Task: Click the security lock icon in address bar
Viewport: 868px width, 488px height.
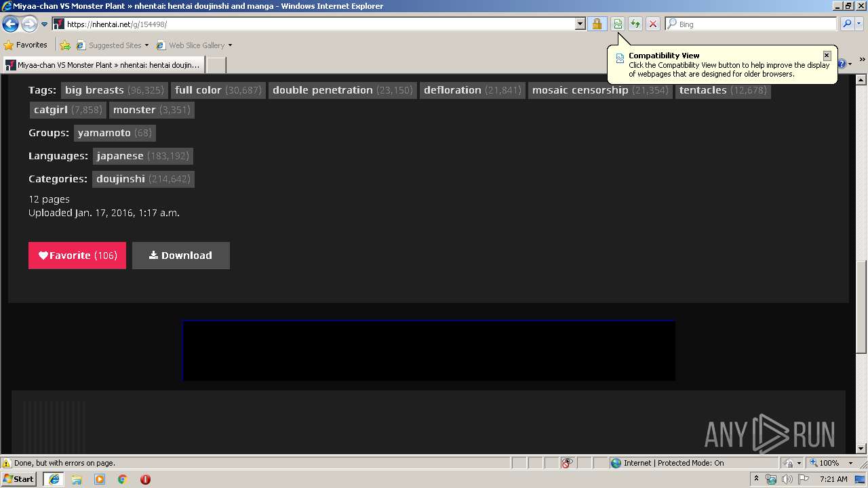Action: click(x=597, y=24)
